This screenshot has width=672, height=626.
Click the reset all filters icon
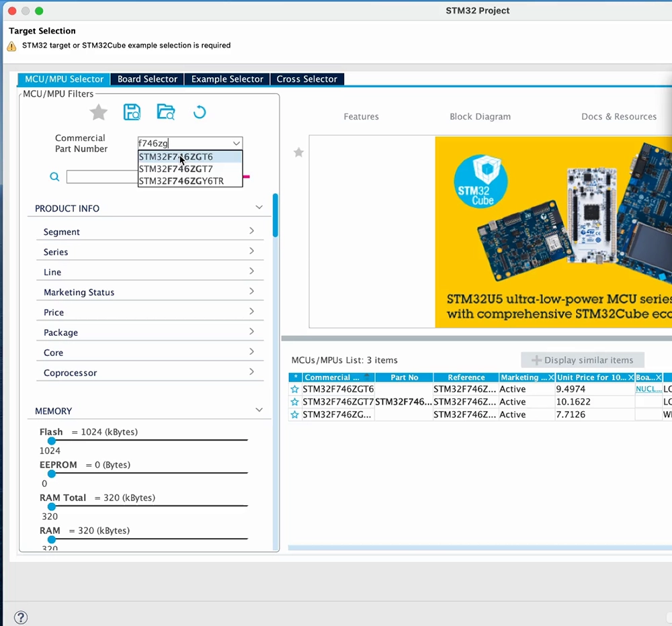click(x=199, y=112)
